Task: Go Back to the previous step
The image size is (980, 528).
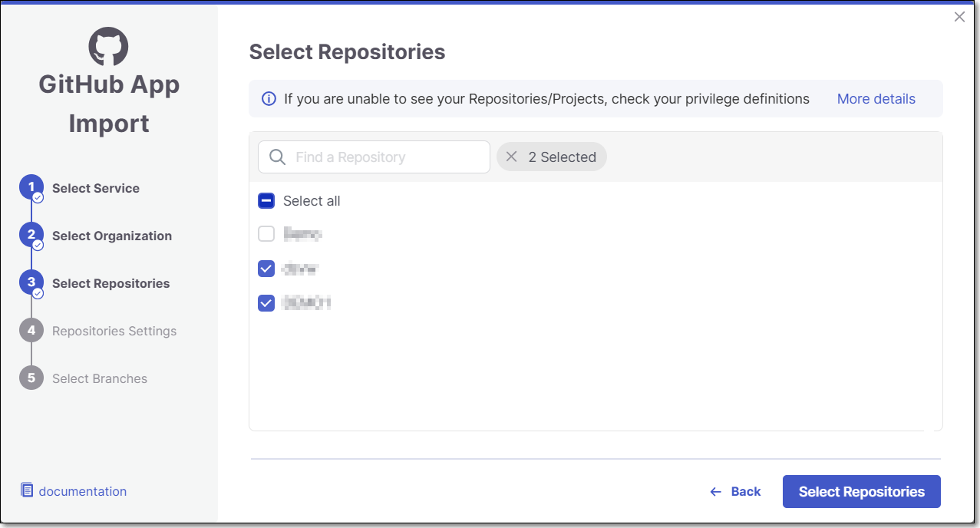Action: point(735,492)
